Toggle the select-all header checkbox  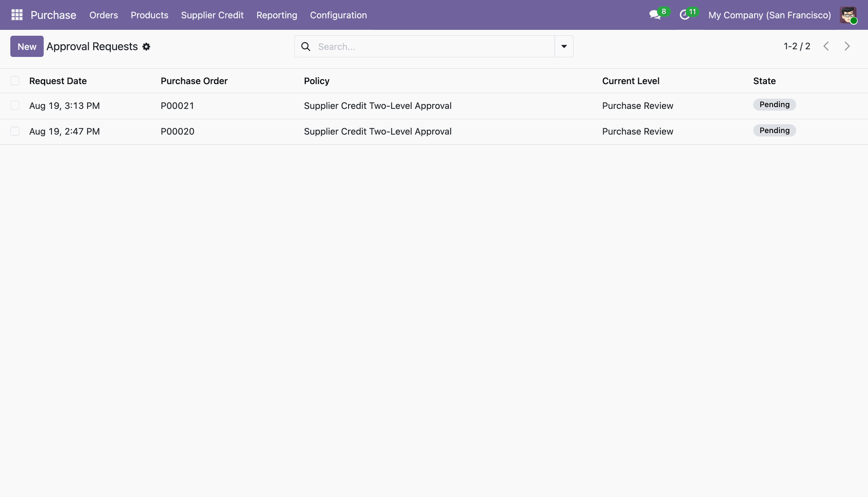click(x=15, y=81)
